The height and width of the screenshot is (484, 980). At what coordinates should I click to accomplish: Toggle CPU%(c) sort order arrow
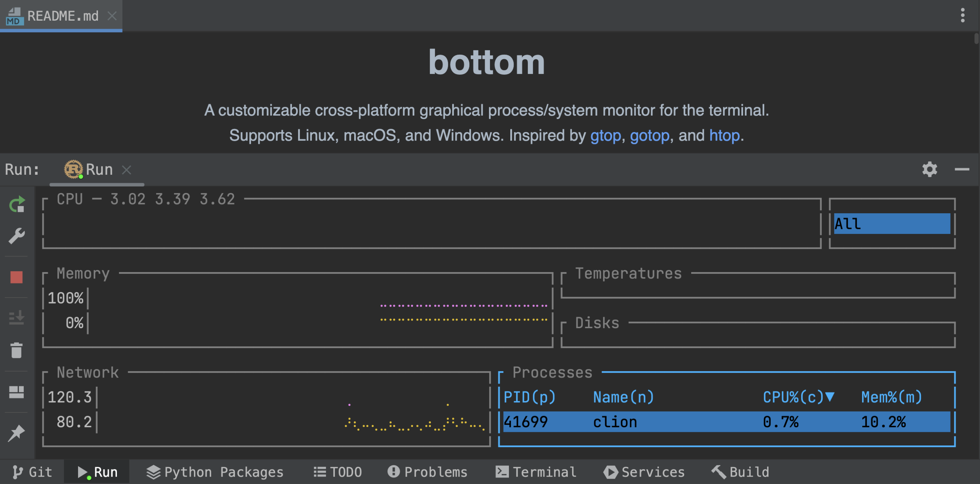pos(830,397)
